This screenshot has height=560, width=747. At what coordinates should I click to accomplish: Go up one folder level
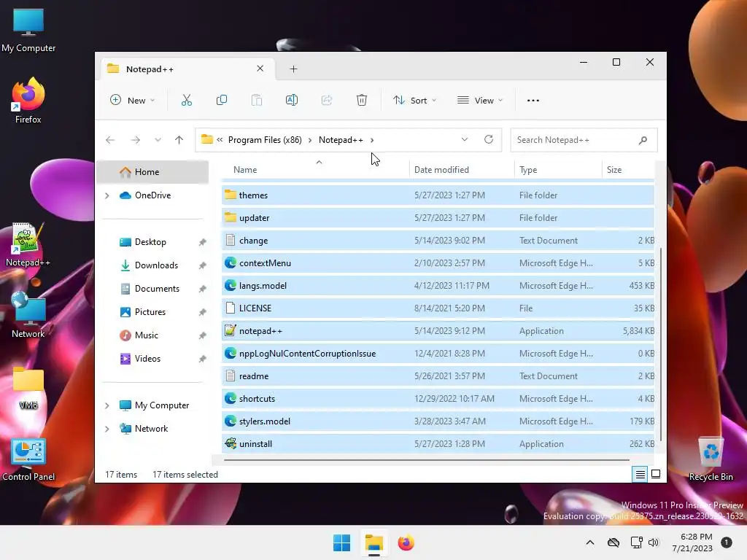[179, 140]
